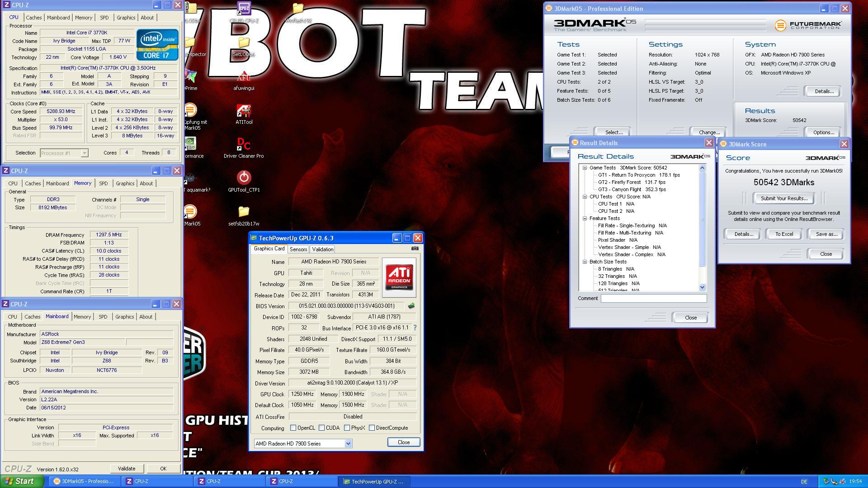Collapse the Game Tests tree node

coord(585,168)
